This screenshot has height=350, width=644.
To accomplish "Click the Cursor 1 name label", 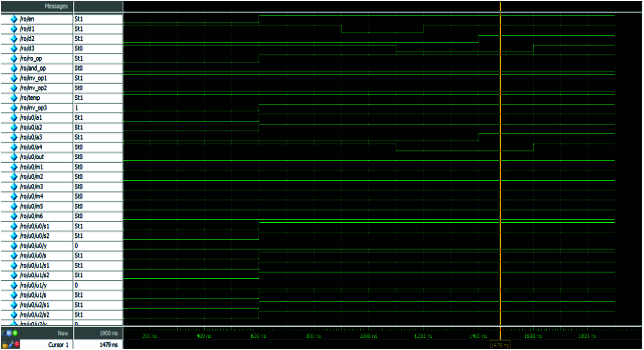I will coord(58,345).
